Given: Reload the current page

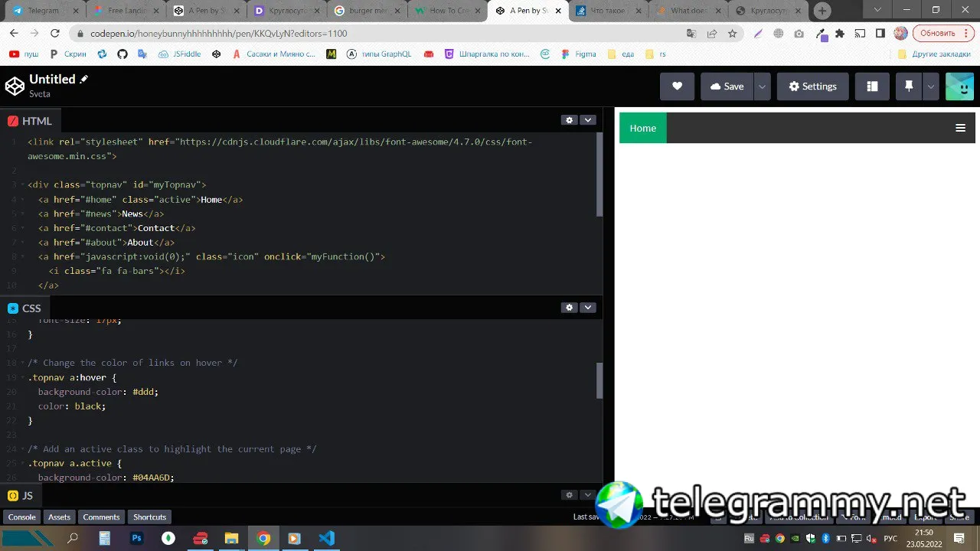Looking at the screenshot, I should click(55, 34).
